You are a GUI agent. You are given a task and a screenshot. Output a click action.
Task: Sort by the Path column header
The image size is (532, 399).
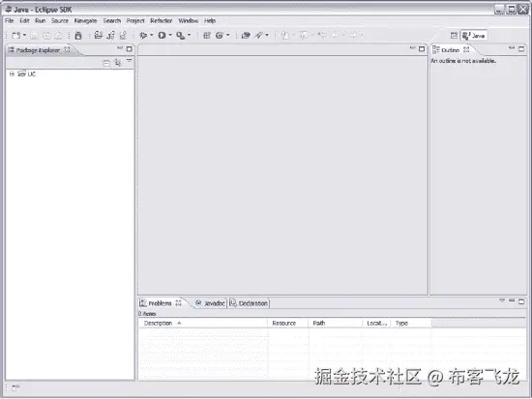coord(336,323)
